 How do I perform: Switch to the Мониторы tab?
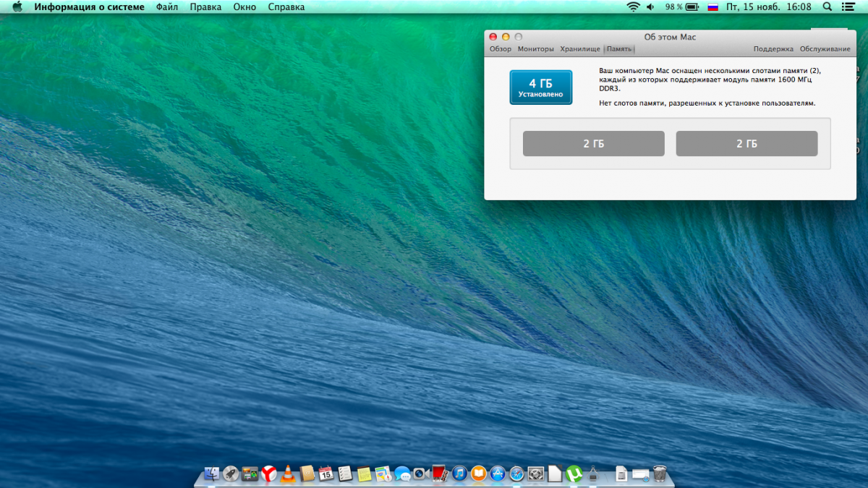click(536, 49)
